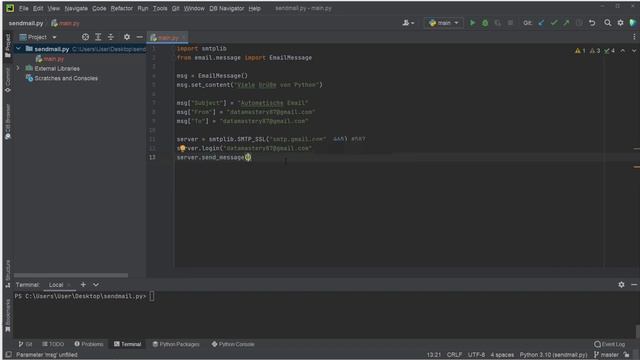Open the DB Navigator menu
Image resolution: width=640 pixels, height=360 pixels.
[x=227, y=8]
